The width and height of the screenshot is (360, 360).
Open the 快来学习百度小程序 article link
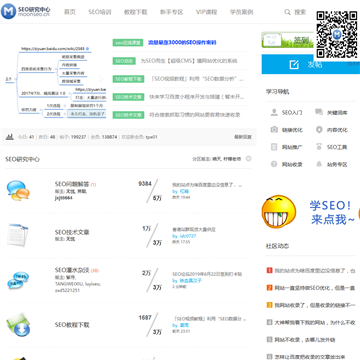[x=197, y=97]
